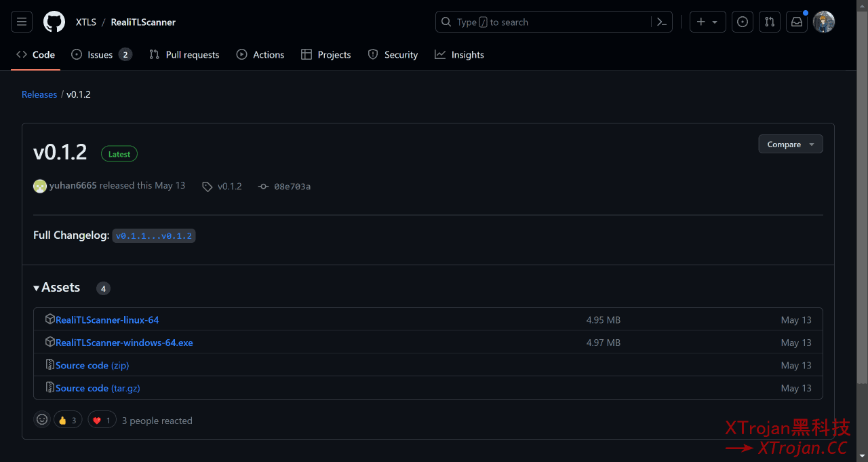Switch to the Code tab
Screen dimensions: 868x462
pos(36,54)
